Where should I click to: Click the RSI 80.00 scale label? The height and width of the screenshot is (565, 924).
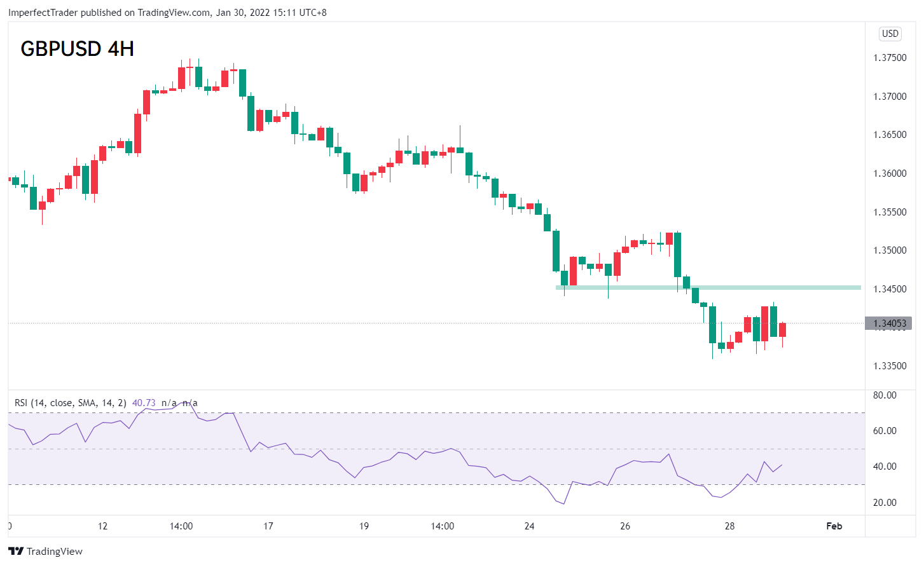885,395
